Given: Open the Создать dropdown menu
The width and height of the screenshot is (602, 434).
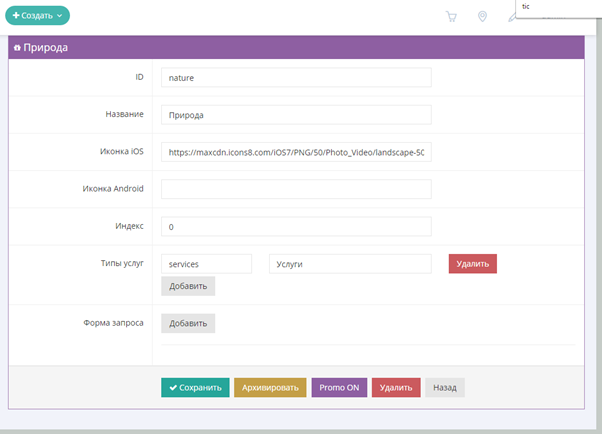Looking at the screenshot, I should [38, 16].
